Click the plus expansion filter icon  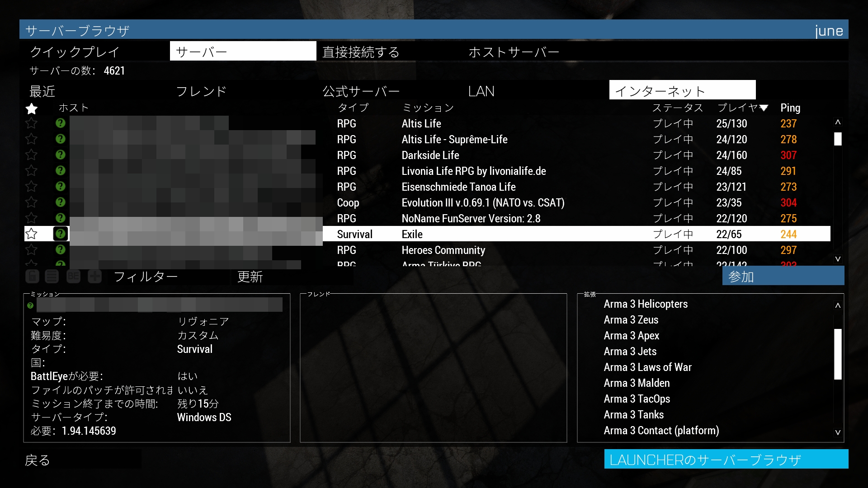coord(94,277)
